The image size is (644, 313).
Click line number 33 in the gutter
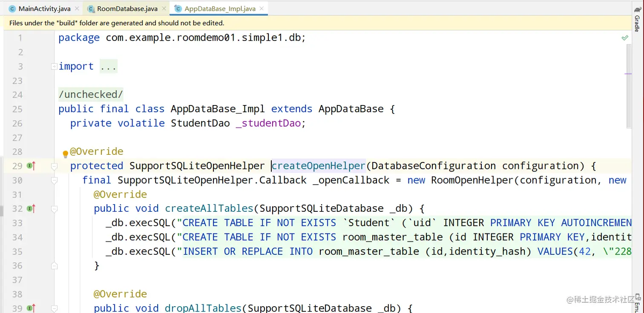coord(17,223)
